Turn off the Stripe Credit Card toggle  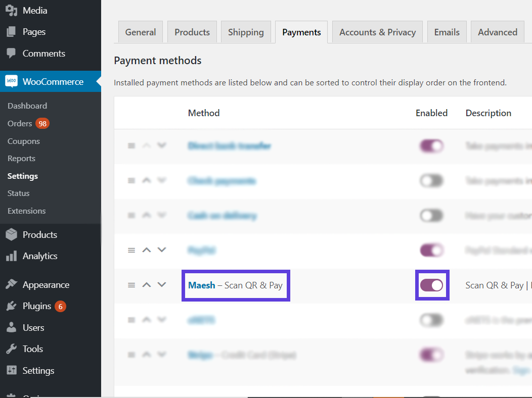(x=431, y=355)
